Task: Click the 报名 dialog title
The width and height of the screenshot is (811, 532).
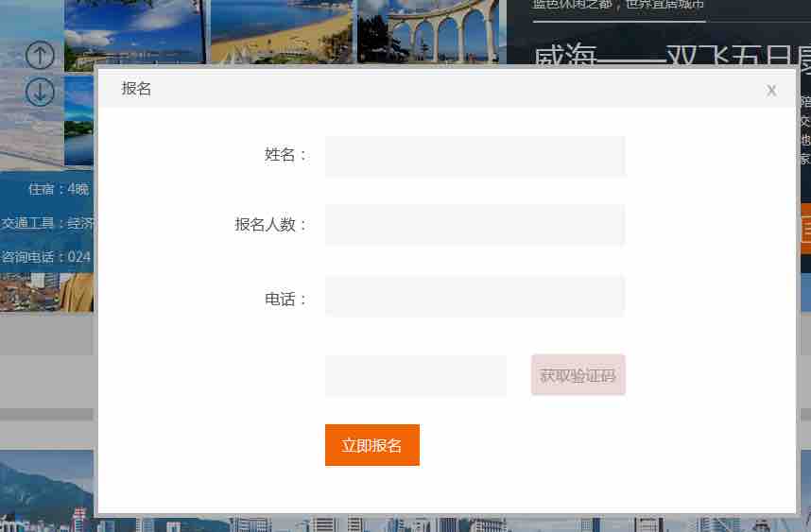Action: tap(136, 89)
